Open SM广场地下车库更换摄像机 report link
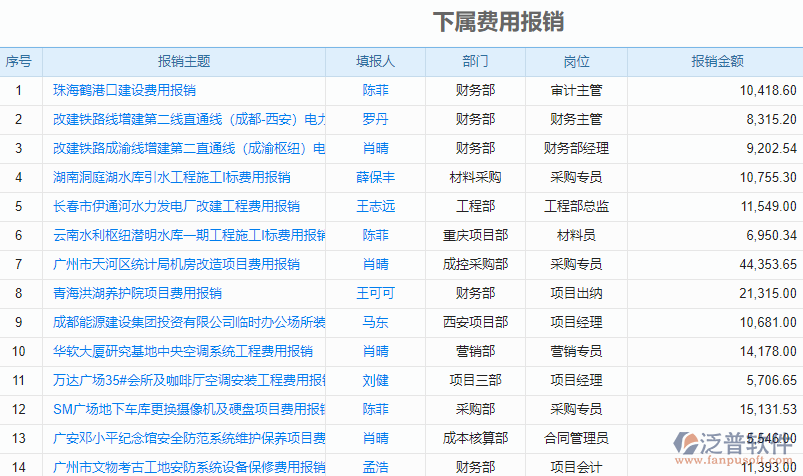This screenshot has height=476, width=803. [189, 409]
